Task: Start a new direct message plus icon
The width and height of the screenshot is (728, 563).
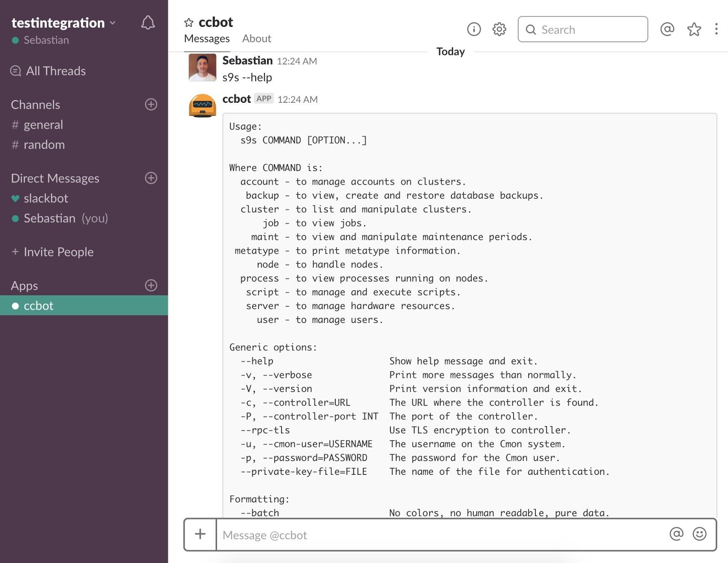Action: [151, 178]
